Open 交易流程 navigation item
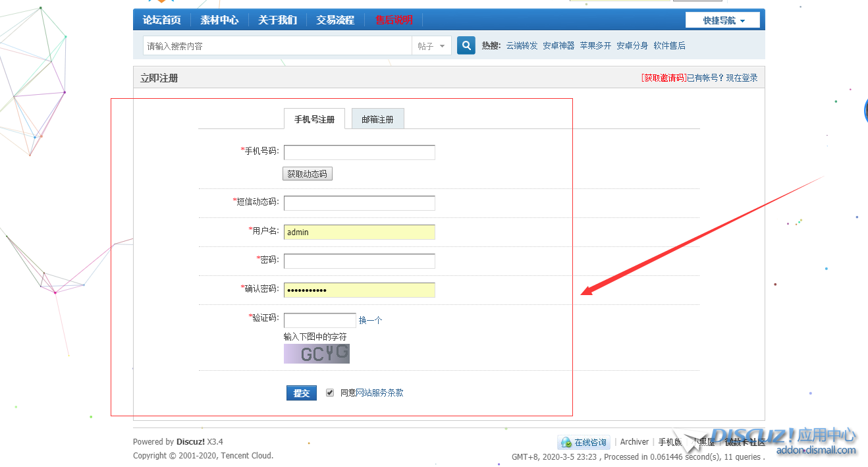Image resolution: width=868 pixels, height=467 pixels. [x=335, y=20]
